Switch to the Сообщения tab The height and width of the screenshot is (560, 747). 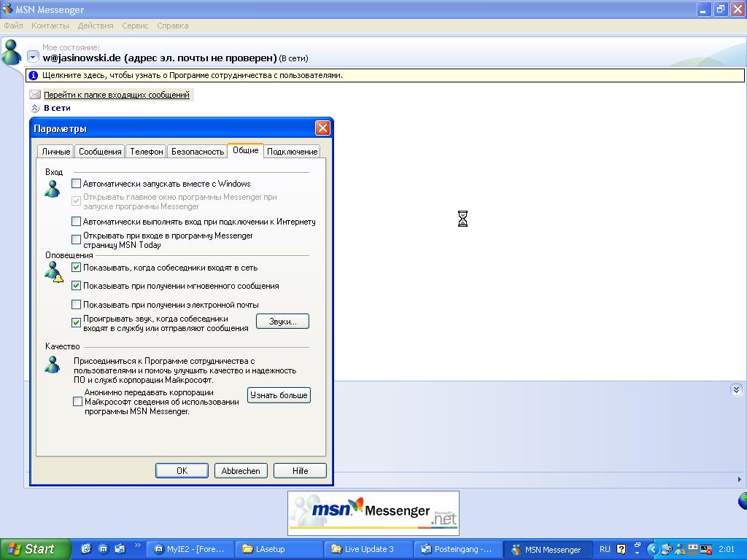click(x=100, y=152)
